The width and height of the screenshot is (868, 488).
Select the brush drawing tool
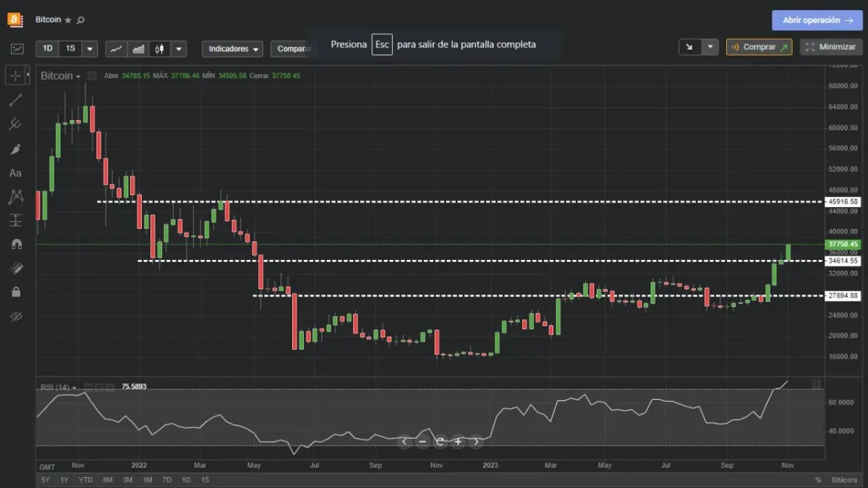[x=15, y=148]
